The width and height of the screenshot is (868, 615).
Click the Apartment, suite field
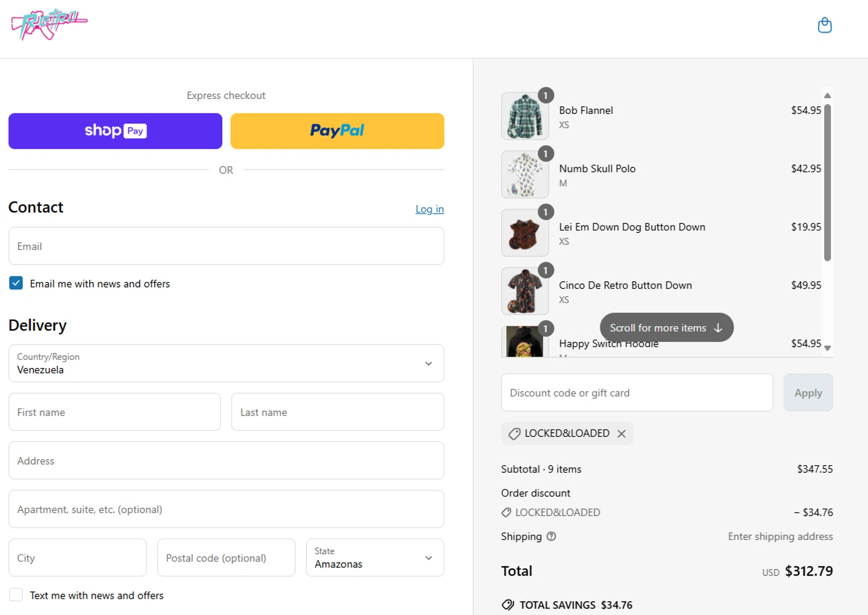click(226, 509)
